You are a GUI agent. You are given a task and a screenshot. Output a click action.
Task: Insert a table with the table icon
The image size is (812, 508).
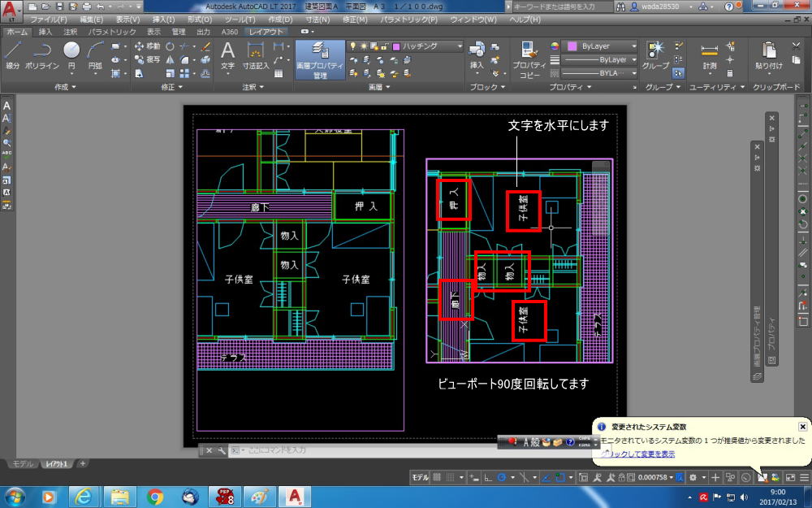point(279,74)
